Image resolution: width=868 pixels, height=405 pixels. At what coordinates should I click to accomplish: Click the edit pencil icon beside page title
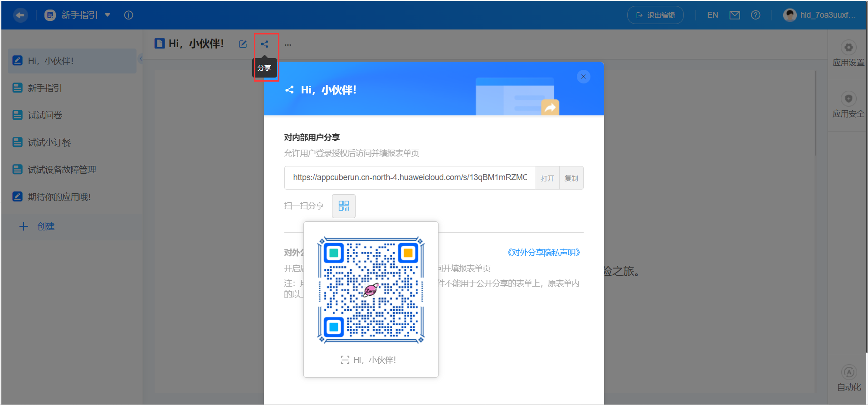[x=243, y=44]
